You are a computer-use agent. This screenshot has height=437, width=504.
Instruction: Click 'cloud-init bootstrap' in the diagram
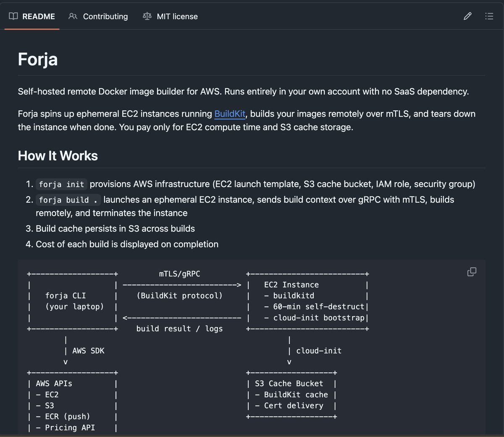(319, 318)
